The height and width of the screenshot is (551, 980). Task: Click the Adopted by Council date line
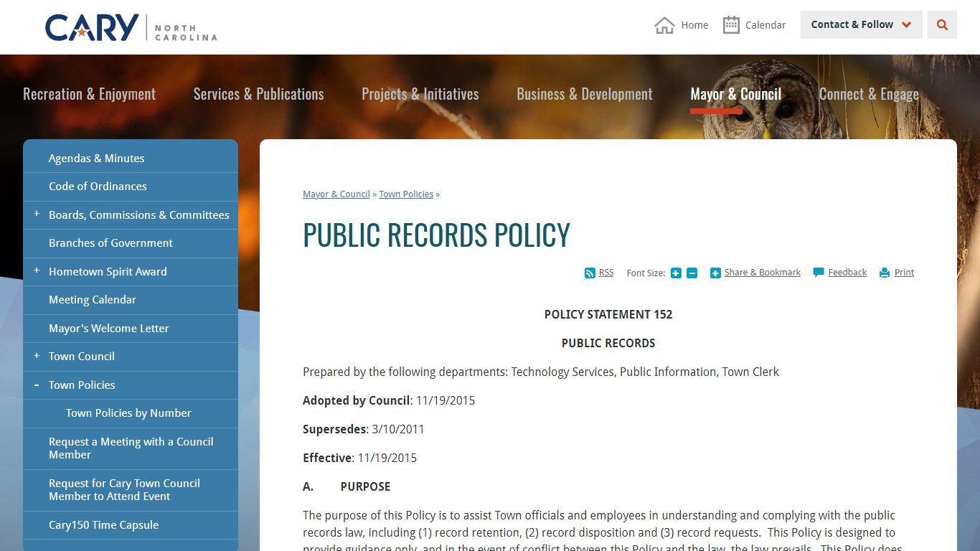click(389, 400)
